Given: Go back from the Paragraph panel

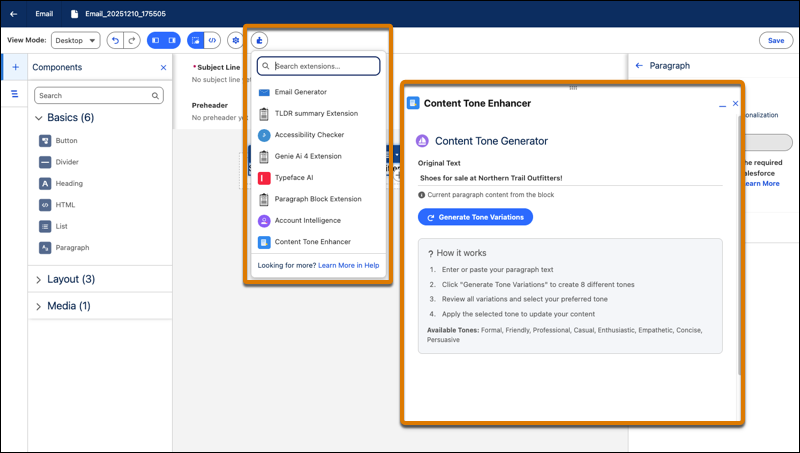Looking at the screenshot, I should (x=639, y=65).
